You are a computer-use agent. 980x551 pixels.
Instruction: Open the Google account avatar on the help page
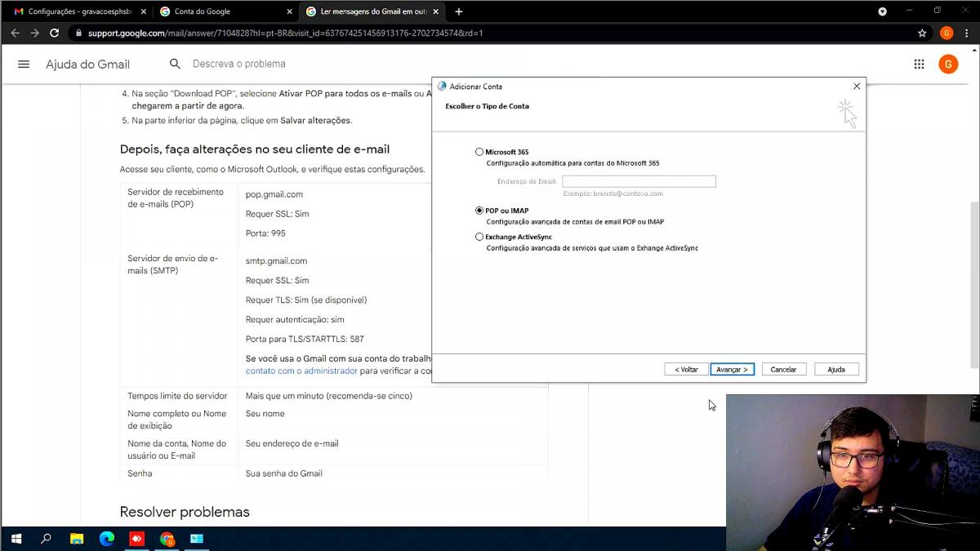pyautogui.click(x=948, y=64)
